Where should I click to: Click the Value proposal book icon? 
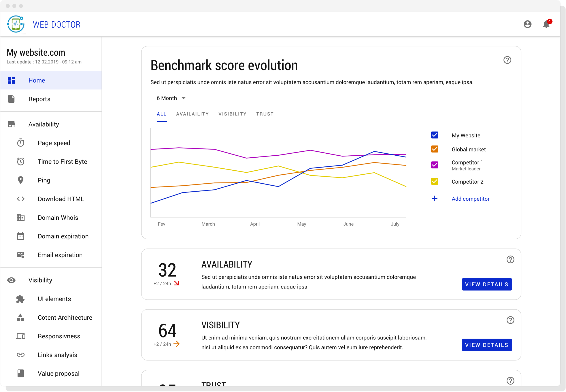[21, 373]
